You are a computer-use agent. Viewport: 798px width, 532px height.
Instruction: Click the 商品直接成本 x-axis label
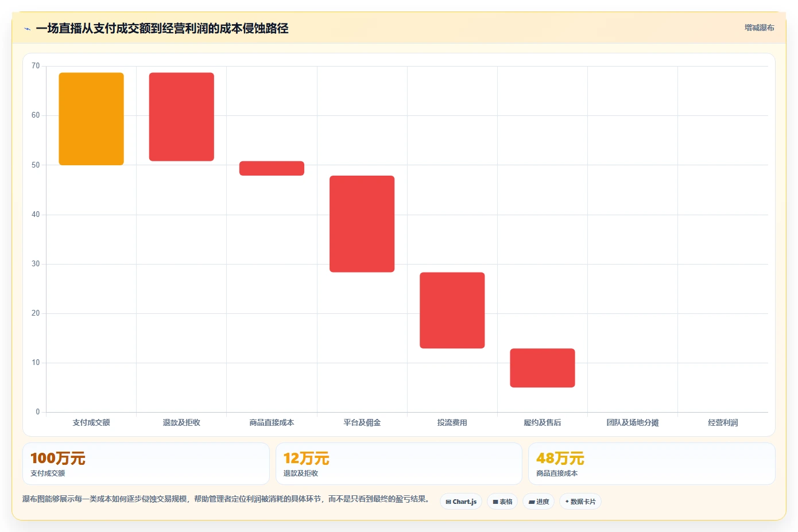(x=272, y=422)
